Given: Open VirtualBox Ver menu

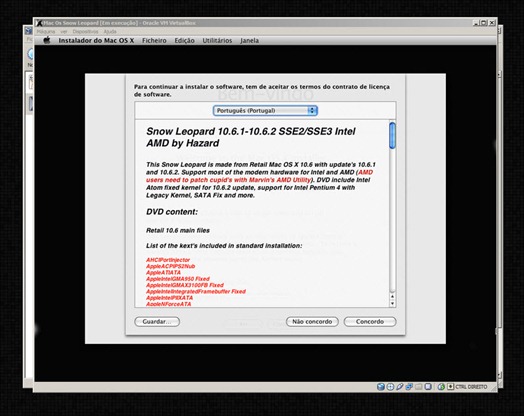Looking at the screenshot, I should pyautogui.click(x=64, y=31).
